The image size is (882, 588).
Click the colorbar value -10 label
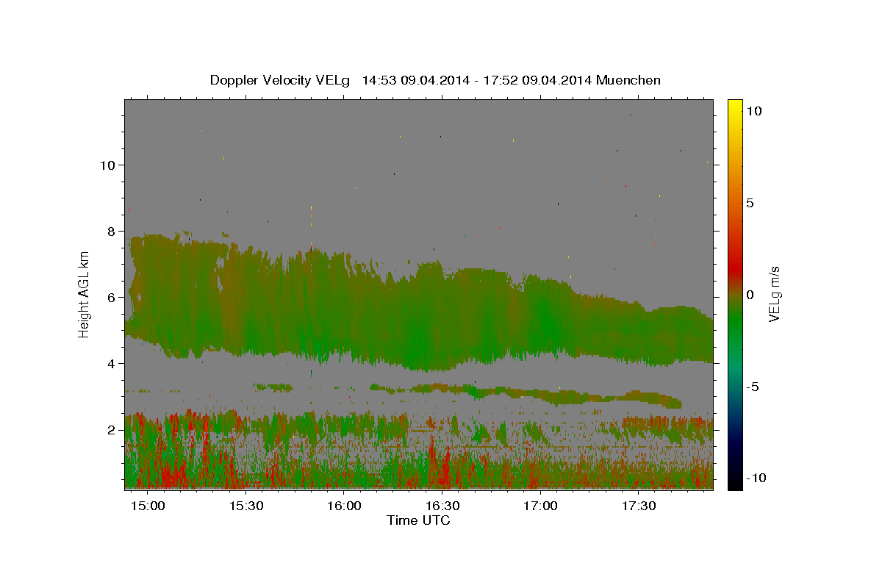pos(755,478)
